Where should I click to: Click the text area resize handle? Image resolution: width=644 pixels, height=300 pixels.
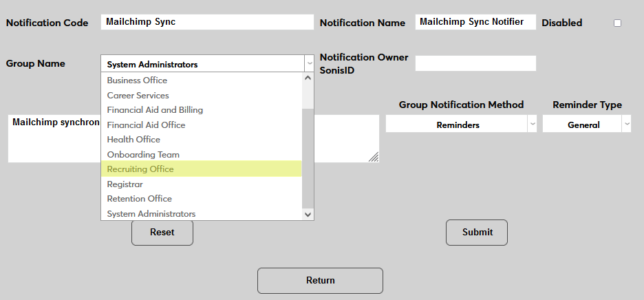(x=374, y=157)
